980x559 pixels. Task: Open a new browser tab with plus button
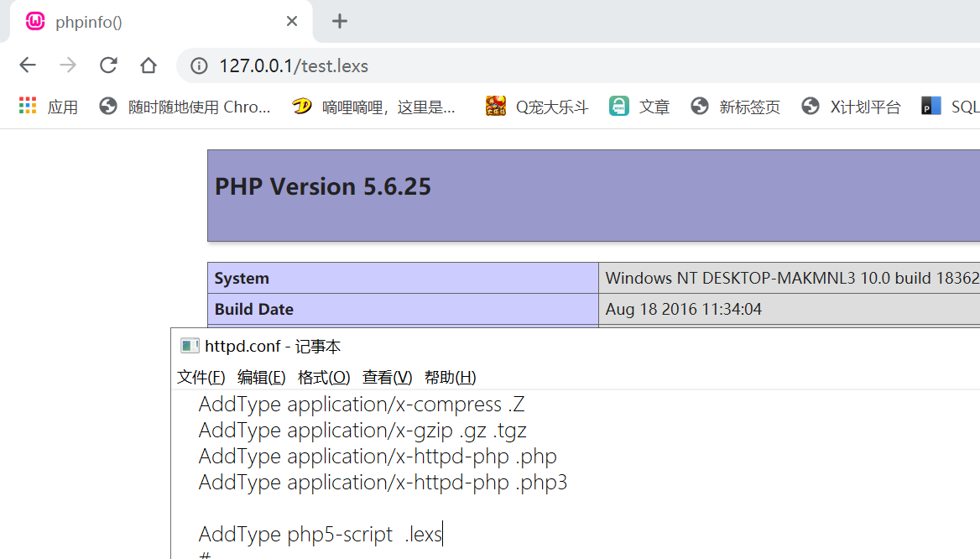click(x=339, y=20)
